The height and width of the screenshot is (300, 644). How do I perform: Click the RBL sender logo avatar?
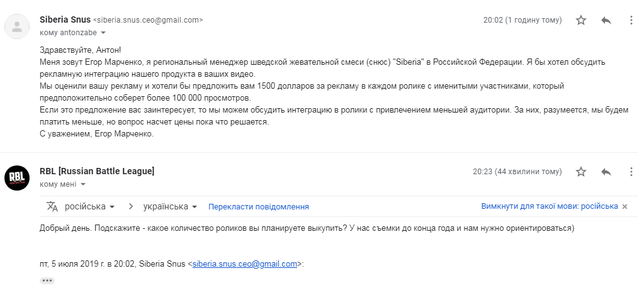pyautogui.click(x=17, y=178)
